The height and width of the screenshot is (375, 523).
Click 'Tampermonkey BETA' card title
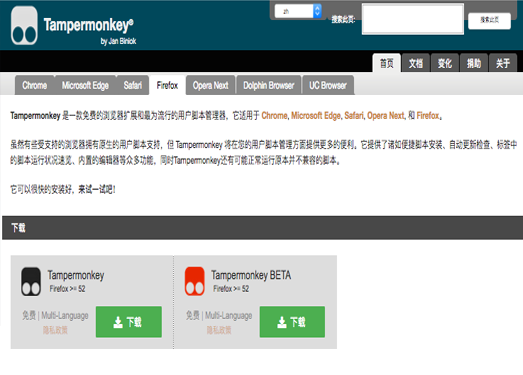click(x=251, y=275)
